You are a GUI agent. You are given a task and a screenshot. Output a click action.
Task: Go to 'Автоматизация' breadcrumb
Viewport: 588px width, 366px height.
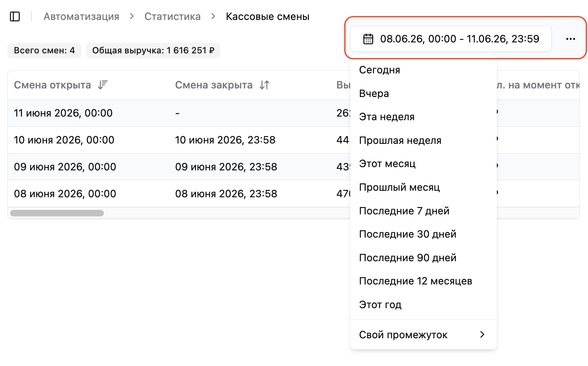[x=81, y=17]
